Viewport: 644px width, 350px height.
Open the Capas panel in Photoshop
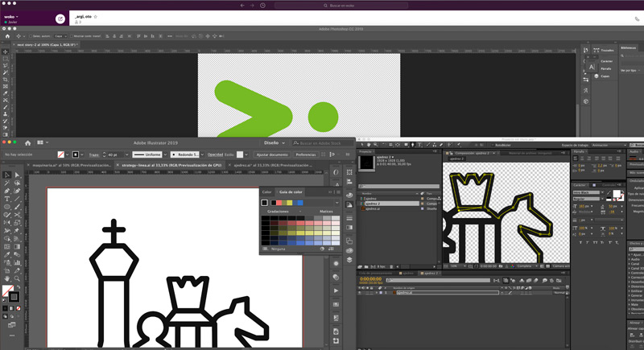tap(606, 76)
